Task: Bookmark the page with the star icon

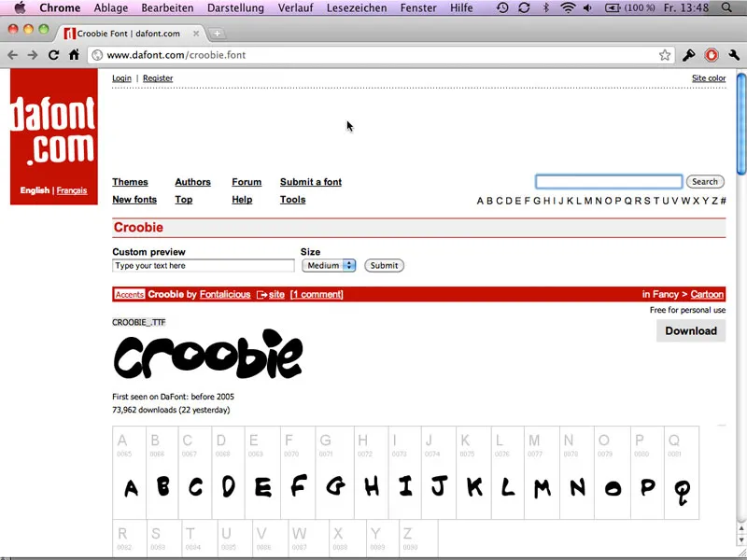Action: [665, 55]
